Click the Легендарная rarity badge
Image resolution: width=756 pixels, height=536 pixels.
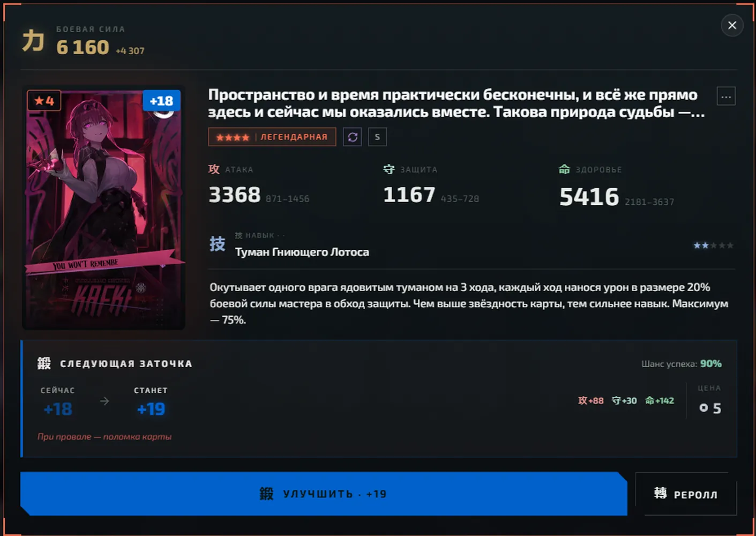[272, 137]
